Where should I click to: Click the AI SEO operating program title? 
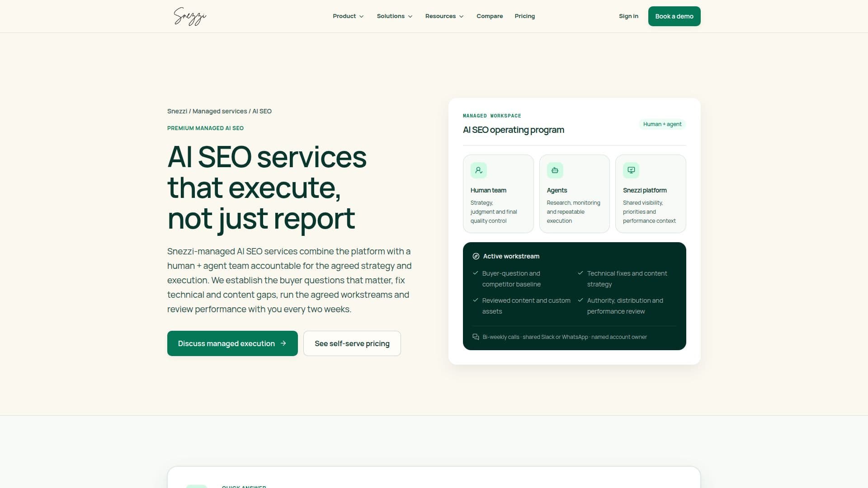point(513,130)
